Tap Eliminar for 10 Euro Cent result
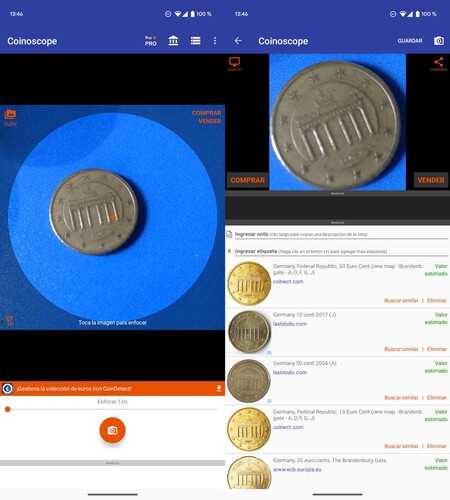This screenshot has height=500, width=450. (437, 446)
